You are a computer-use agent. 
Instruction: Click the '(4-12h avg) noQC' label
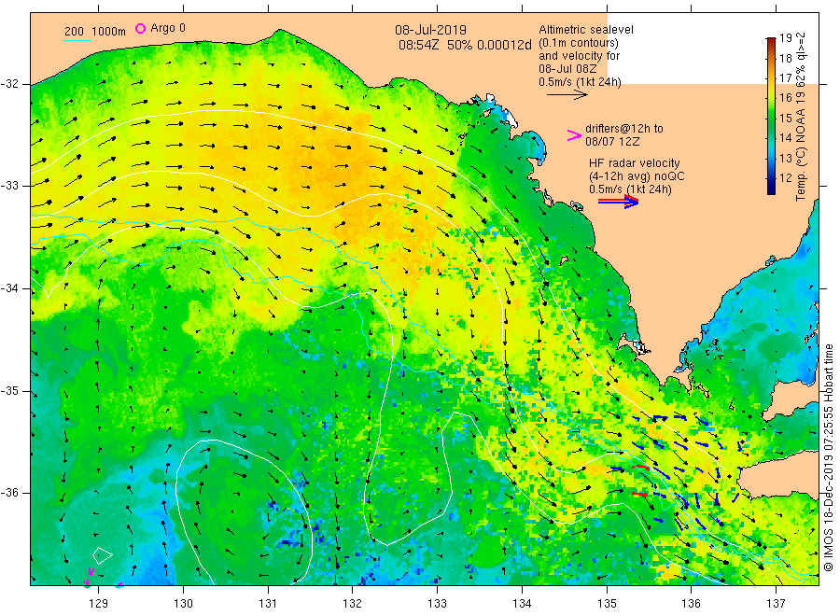coord(637,176)
